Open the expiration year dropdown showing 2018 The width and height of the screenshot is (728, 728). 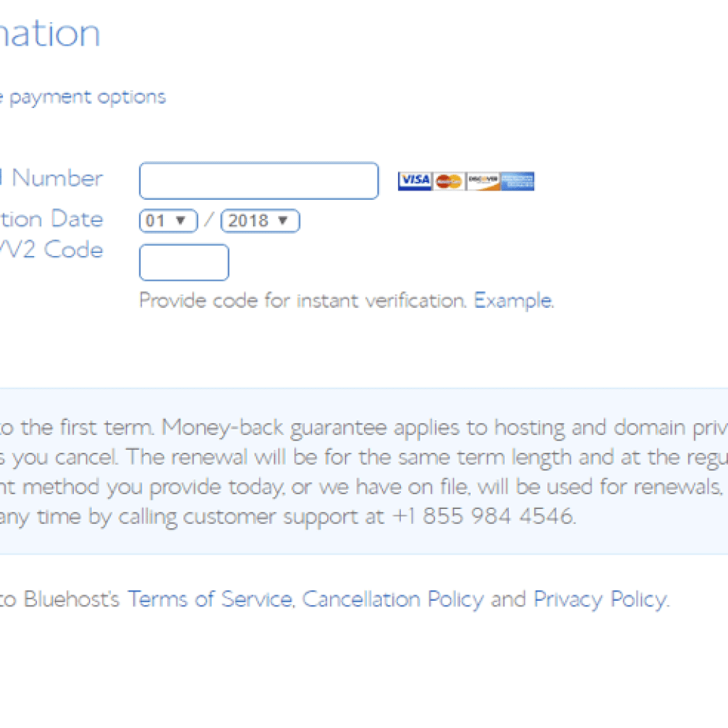(260, 220)
